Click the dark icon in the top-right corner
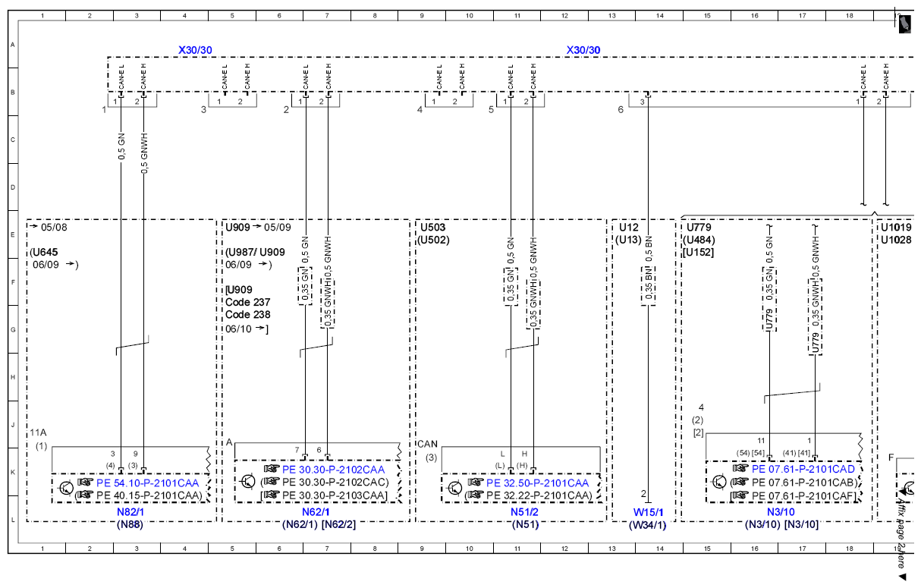Screen dimensions: 921x588 (x=905, y=24)
